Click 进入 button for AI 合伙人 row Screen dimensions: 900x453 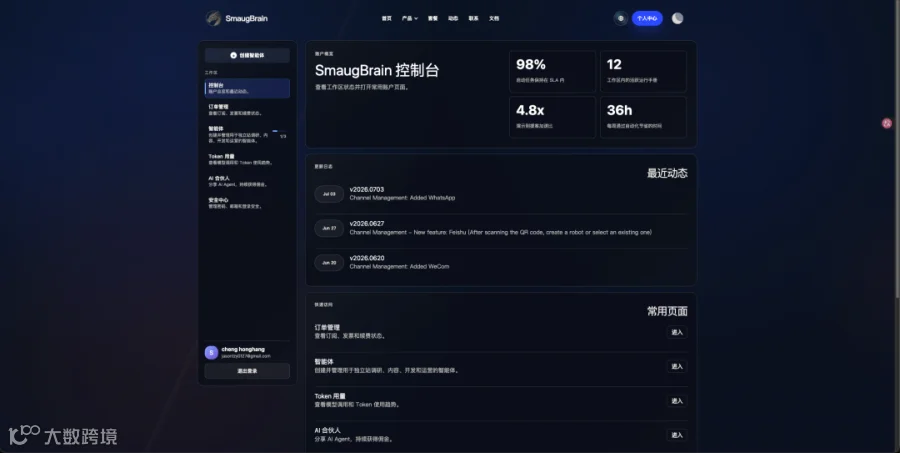point(677,435)
